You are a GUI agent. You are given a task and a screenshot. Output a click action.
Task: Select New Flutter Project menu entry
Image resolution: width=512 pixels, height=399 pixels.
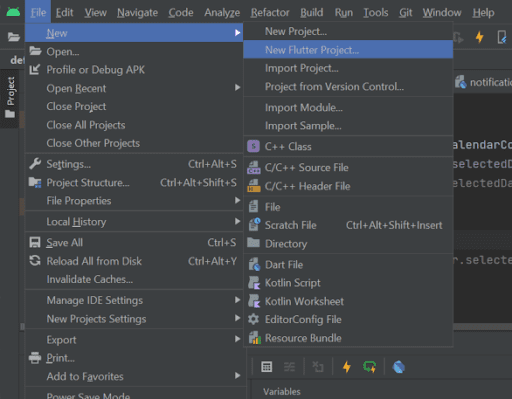coord(348,50)
